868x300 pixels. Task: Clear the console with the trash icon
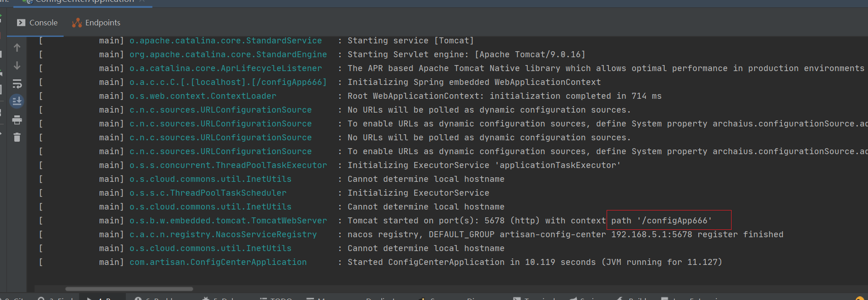[17, 137]
